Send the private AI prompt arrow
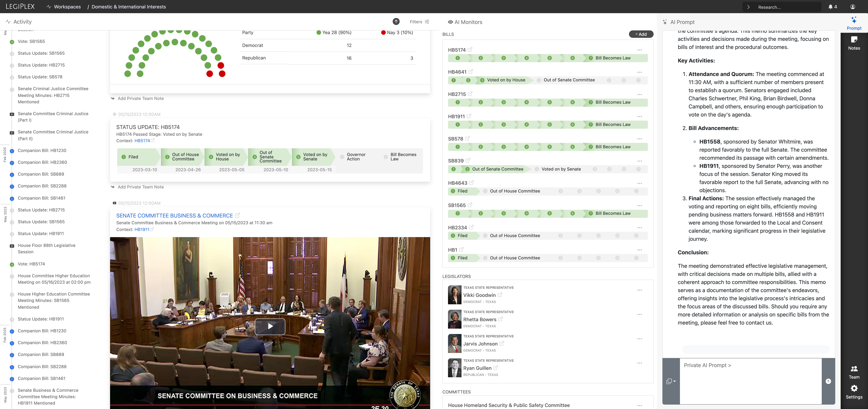868x409 pixels. (x=828, y=381)
